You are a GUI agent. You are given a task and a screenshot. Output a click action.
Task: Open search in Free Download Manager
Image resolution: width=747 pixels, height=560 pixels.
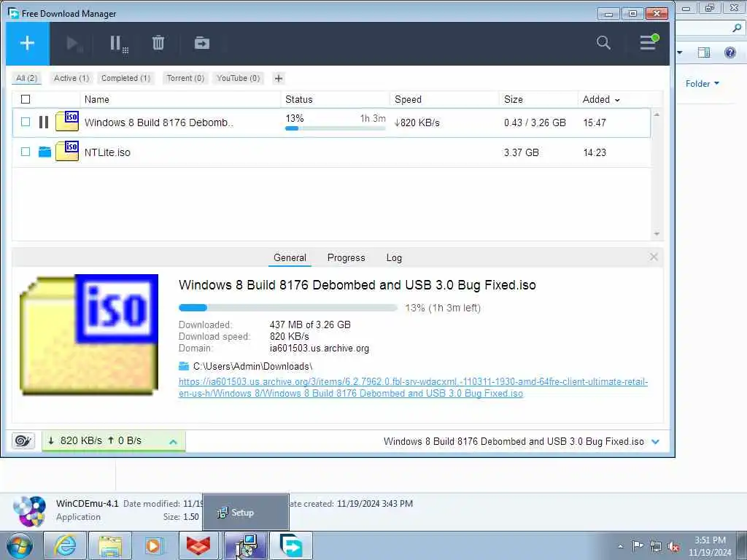pos(603,43)
